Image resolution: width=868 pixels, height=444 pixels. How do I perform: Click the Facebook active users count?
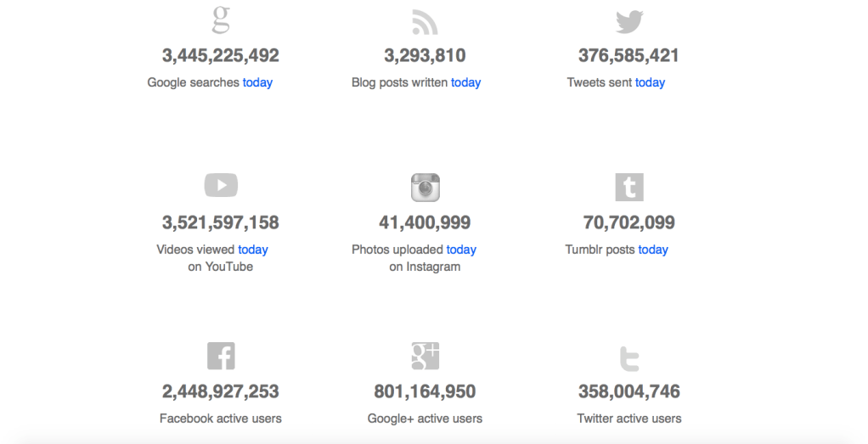pyautogui.click(x=221, y=391)
